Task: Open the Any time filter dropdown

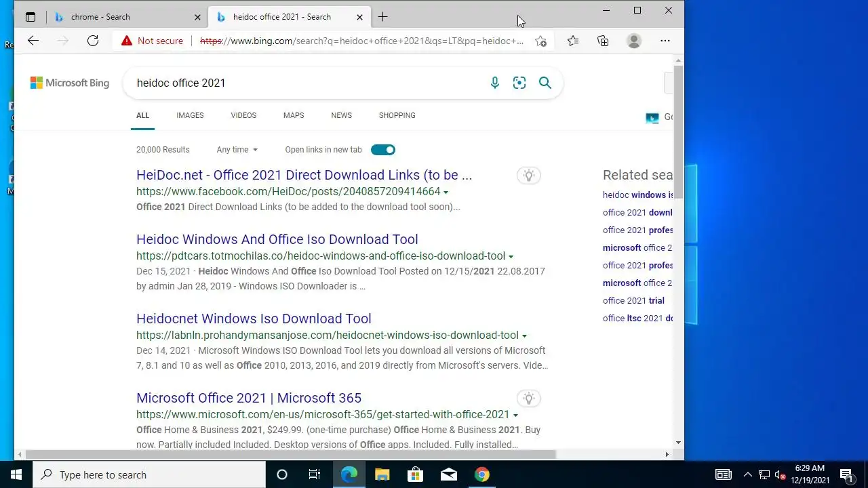Action: [237, 150]
